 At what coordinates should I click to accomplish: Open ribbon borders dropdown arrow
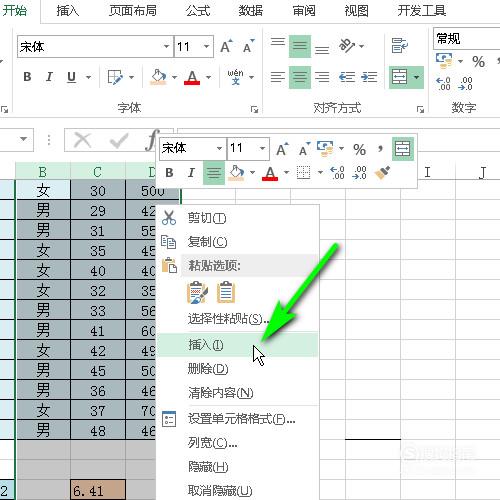[131, 77]
